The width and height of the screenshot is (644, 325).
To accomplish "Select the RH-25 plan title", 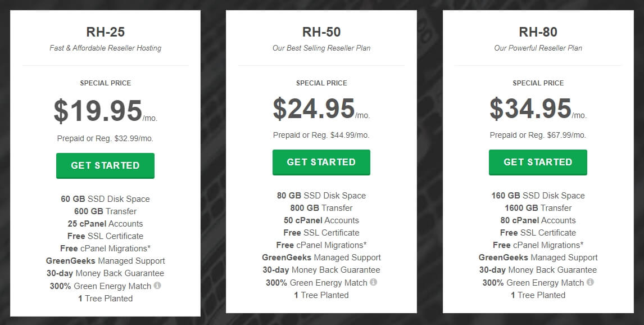I will [106, 32].
